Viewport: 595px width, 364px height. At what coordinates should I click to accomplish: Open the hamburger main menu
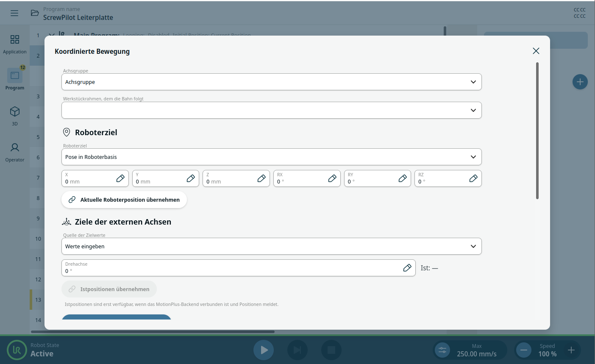click(14, 13)
